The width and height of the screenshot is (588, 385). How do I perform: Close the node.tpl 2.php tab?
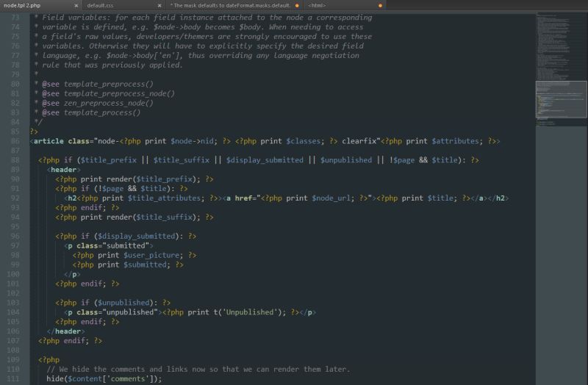(x=76, y=6)
